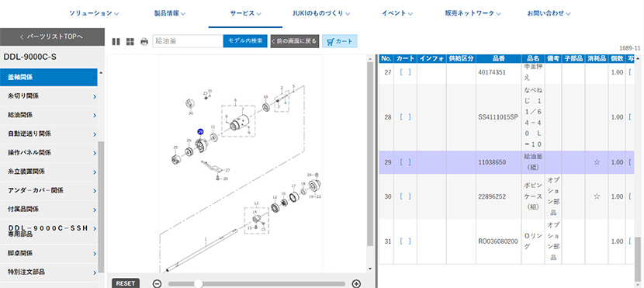Expand 糸切り関係 category arrow

click(x=95, y=96)
